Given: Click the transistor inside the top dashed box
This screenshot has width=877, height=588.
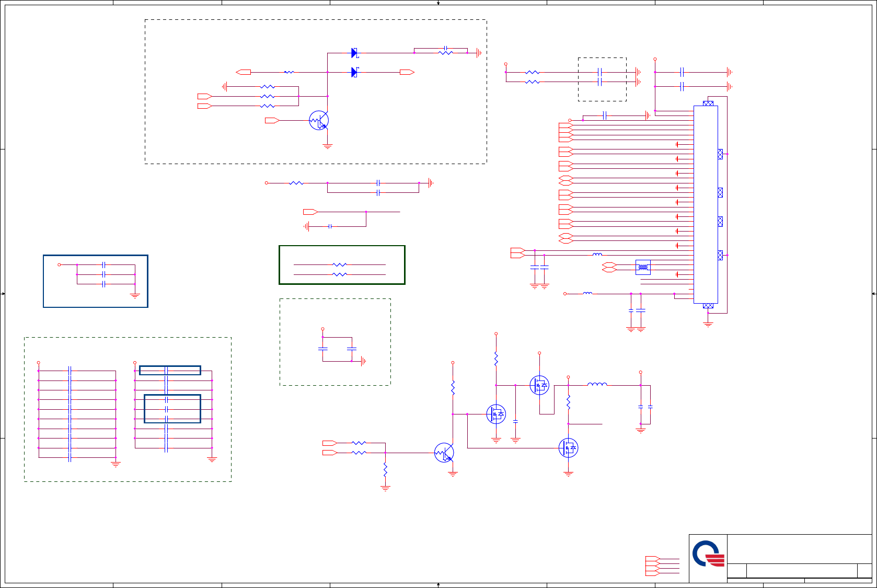Looking at the screenshot, I should pos(319,120).
